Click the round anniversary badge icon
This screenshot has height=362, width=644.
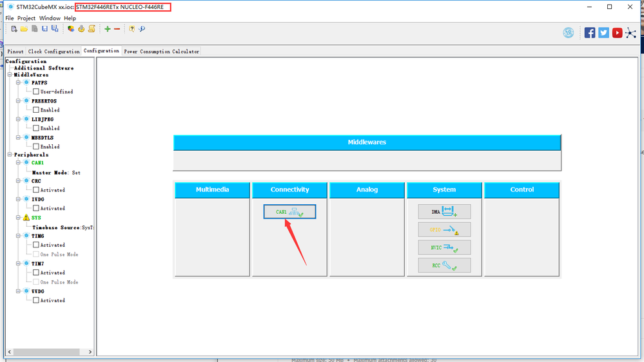pyautogui.click(x=569, y=33)
